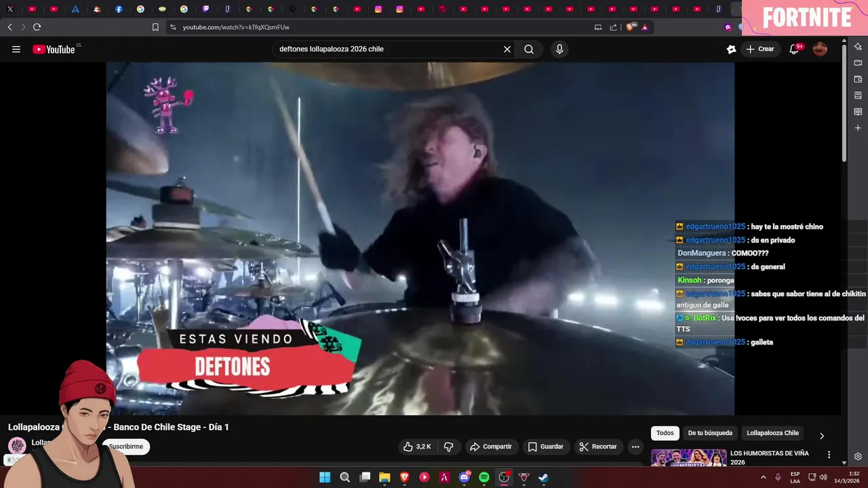Click the edgartrueno1025 galleta chat message
Screen dimensions: 868x488
click(724, 342)
